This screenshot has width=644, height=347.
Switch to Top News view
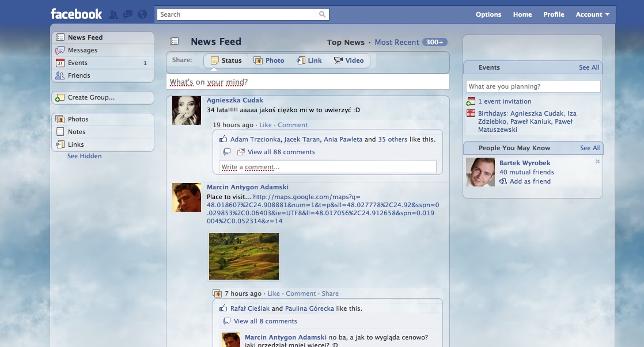(x=346, y=42)
